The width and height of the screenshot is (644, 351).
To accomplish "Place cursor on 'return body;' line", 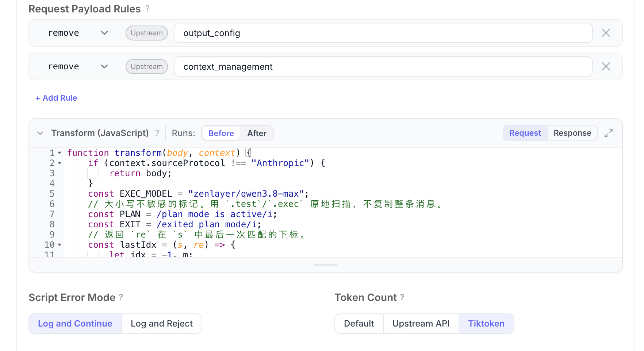I will [x=140, y=173].
